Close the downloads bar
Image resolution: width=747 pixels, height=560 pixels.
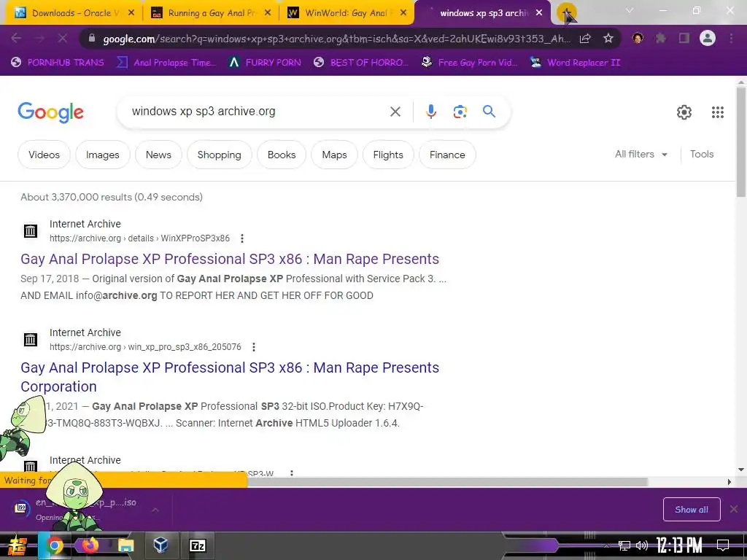pos(734,509)
